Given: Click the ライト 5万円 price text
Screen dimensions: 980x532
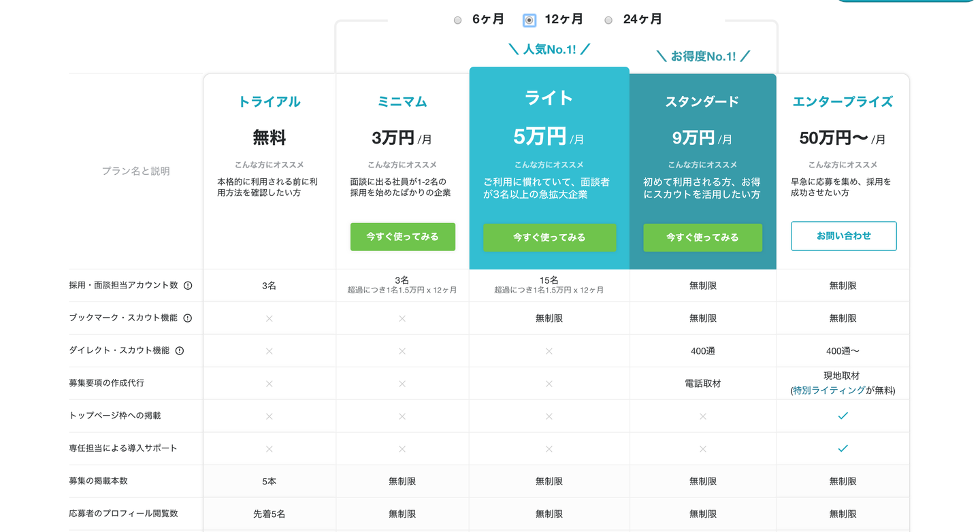Looking at the screenshot, I should pyautogui.click(x=540, y=137).
